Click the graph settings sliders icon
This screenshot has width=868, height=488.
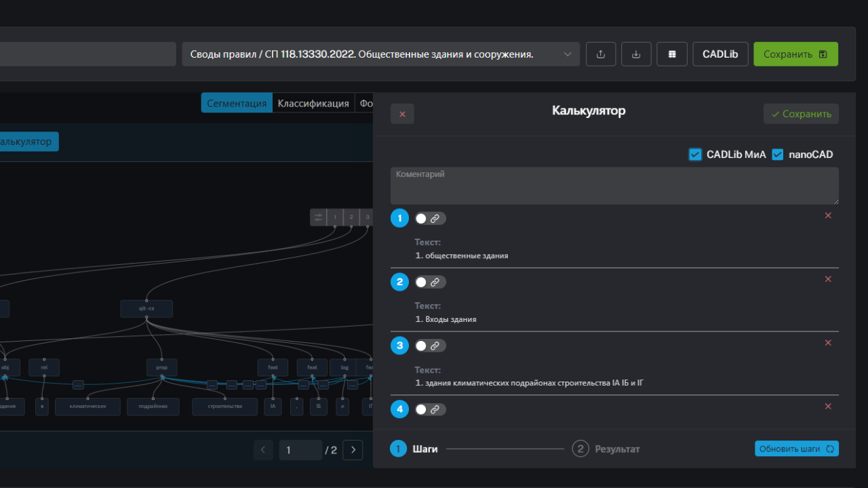[x=318, y=217]
